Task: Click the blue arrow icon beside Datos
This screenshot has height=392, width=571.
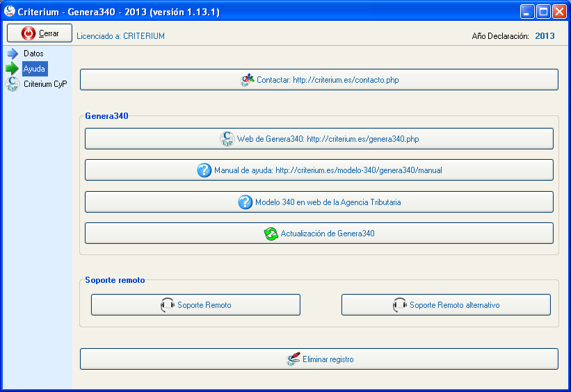Action: coord(13,54)
